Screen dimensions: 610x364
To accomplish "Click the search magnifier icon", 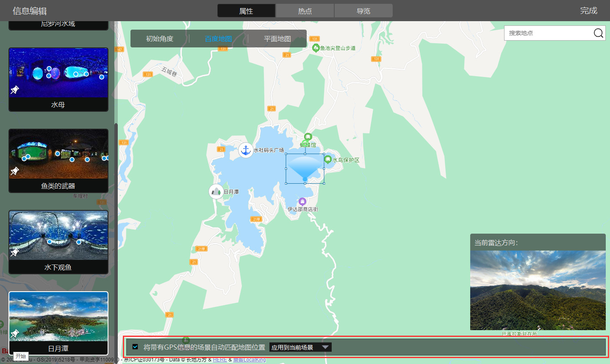I will 598,33.
